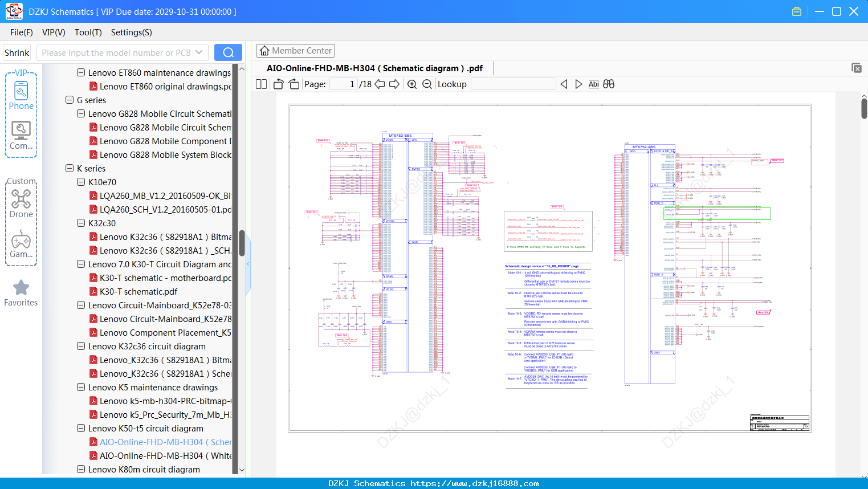Click the model number search input
The width and height of the screenshot is (868, 489).
[116, 52]
